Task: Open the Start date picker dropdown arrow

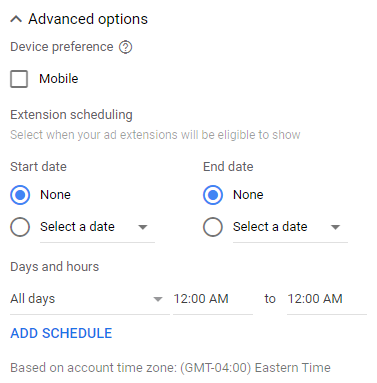Action: 143,227
